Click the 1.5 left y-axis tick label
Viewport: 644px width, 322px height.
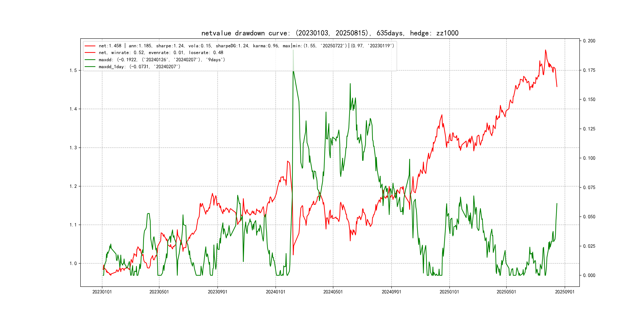tap(73, 71)
